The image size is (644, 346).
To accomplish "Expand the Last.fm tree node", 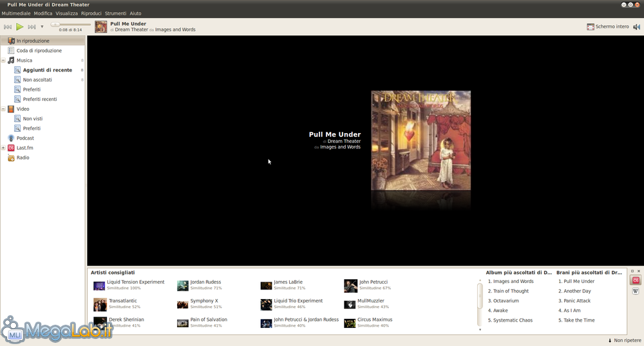I will pyautogui.click(x=3, y=148).
